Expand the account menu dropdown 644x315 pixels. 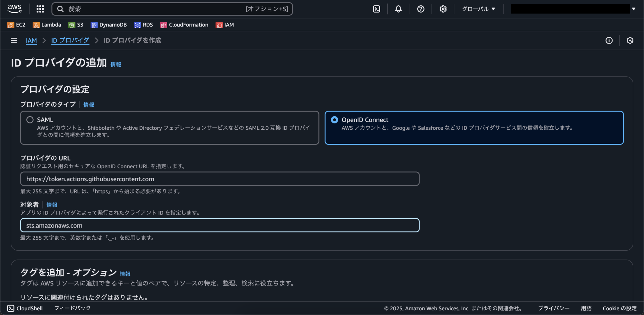point(634,9)
